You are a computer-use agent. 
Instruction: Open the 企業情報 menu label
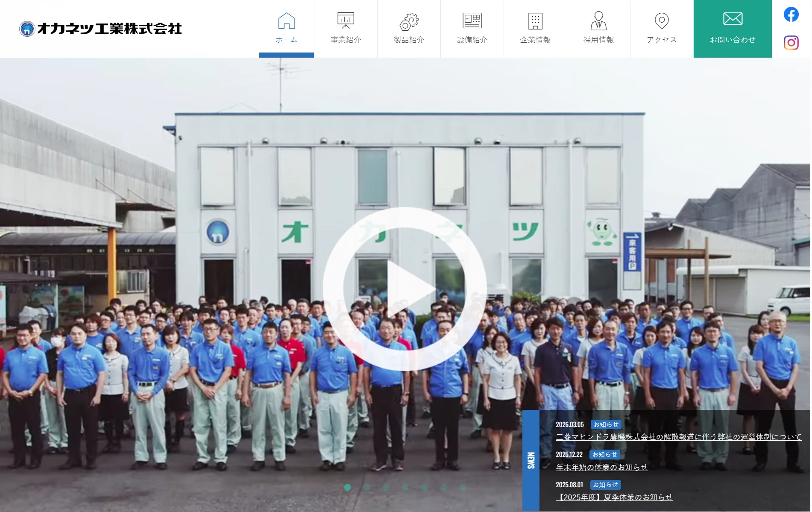[x=535, y=40]
